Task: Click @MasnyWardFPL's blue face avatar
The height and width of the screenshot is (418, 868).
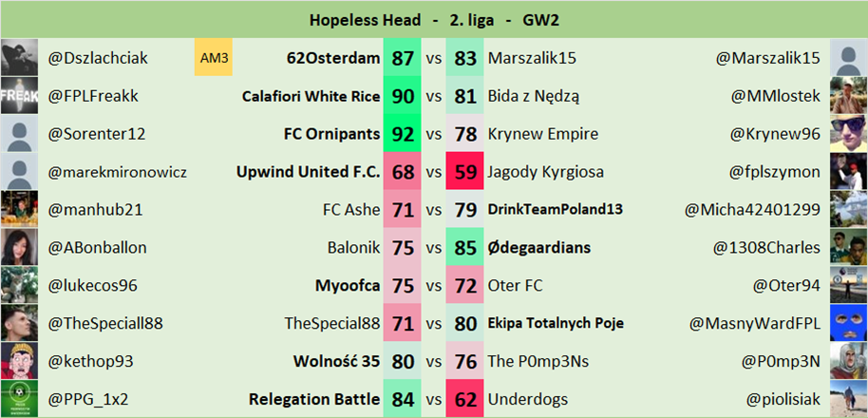Action: click(x=848, y=323)
